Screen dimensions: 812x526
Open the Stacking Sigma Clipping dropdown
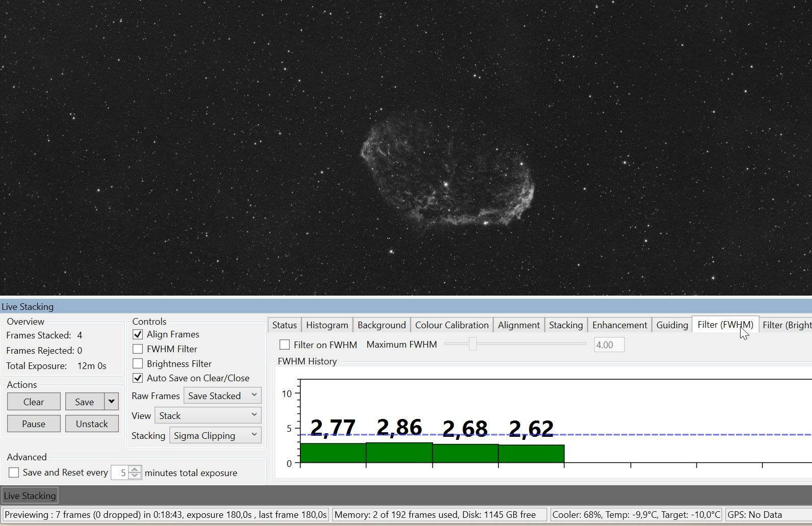215,435
